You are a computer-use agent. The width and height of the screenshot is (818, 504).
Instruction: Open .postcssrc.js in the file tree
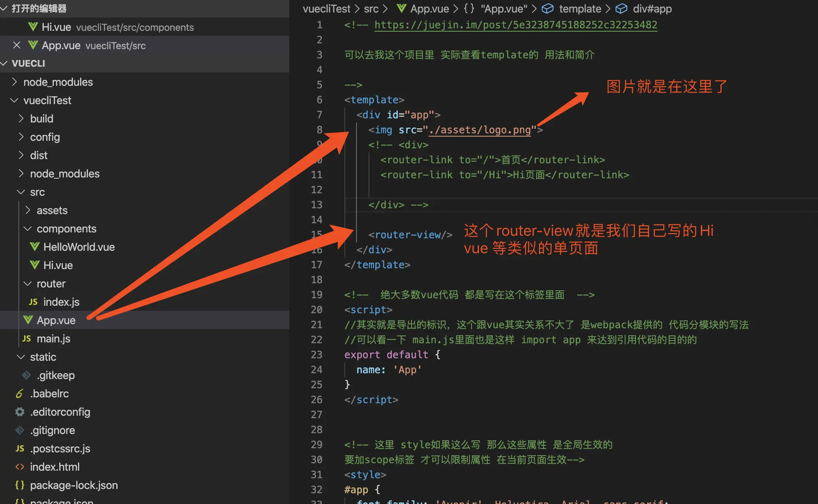60,449
